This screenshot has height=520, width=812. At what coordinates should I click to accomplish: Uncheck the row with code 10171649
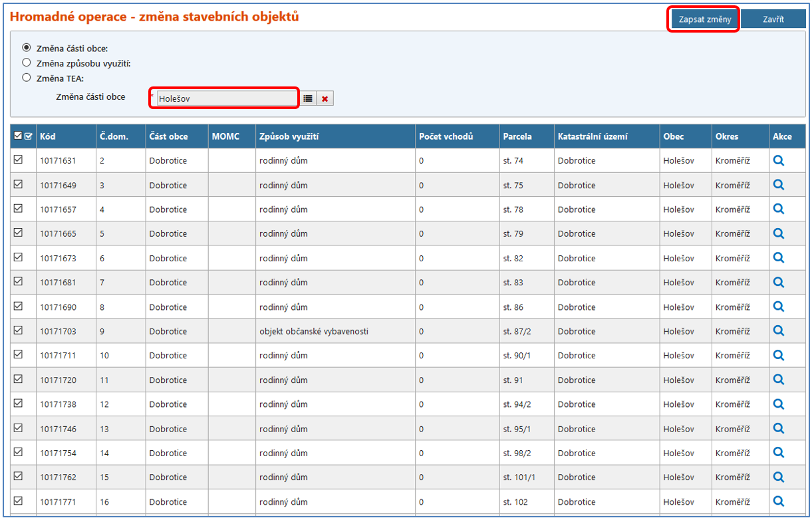(x=18, y=184)
